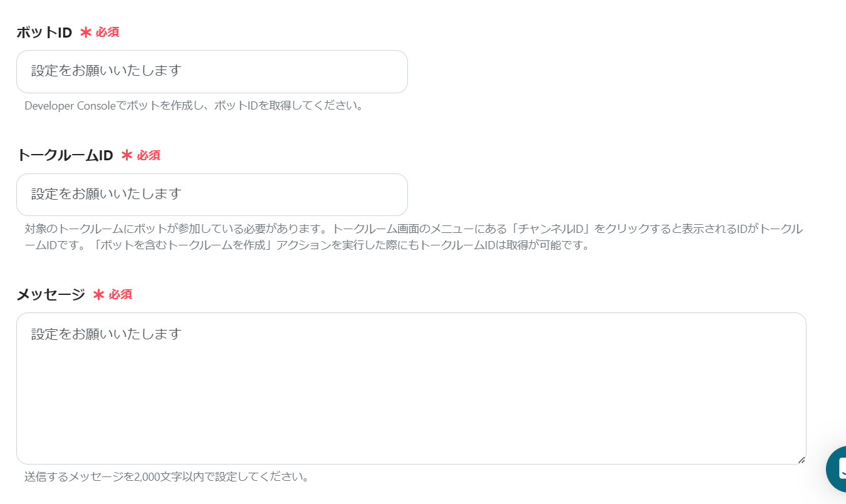Click the メッセージ field label
Viewport: 846px width, 504px height.
(51, 294)
